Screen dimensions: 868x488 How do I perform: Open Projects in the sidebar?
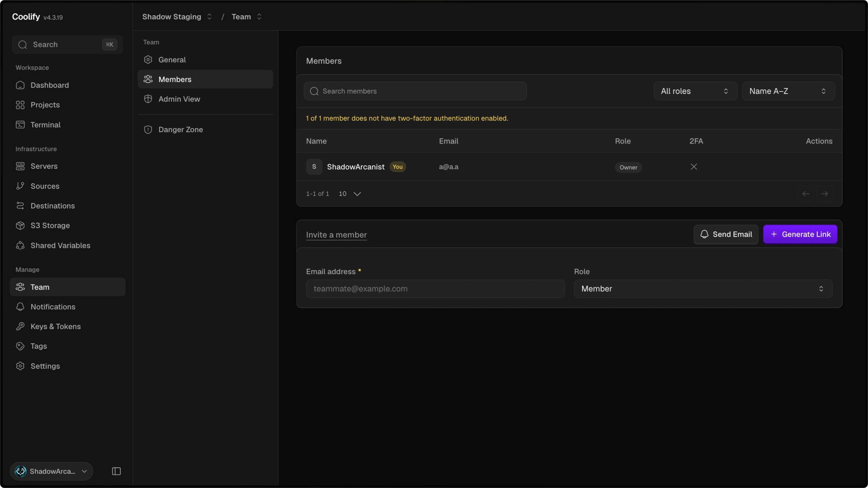(67, 105)
